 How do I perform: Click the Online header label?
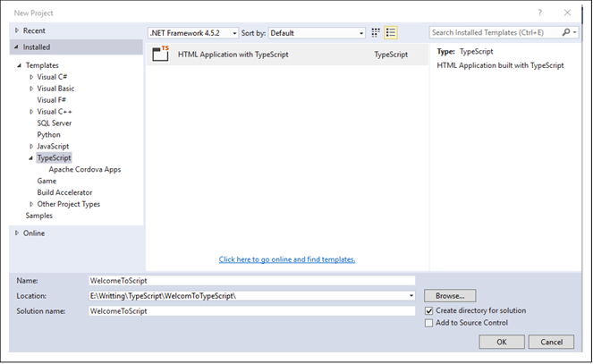(34, 233)
